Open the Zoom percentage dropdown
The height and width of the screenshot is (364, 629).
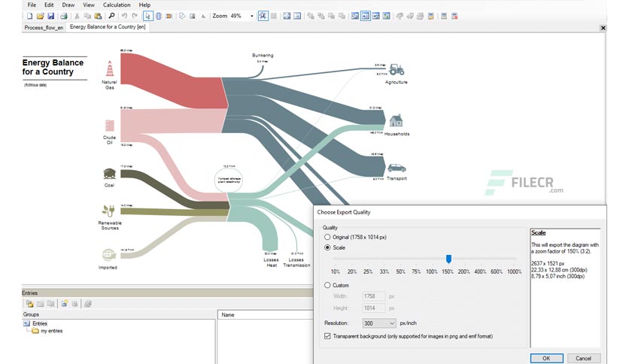[252, 16]
